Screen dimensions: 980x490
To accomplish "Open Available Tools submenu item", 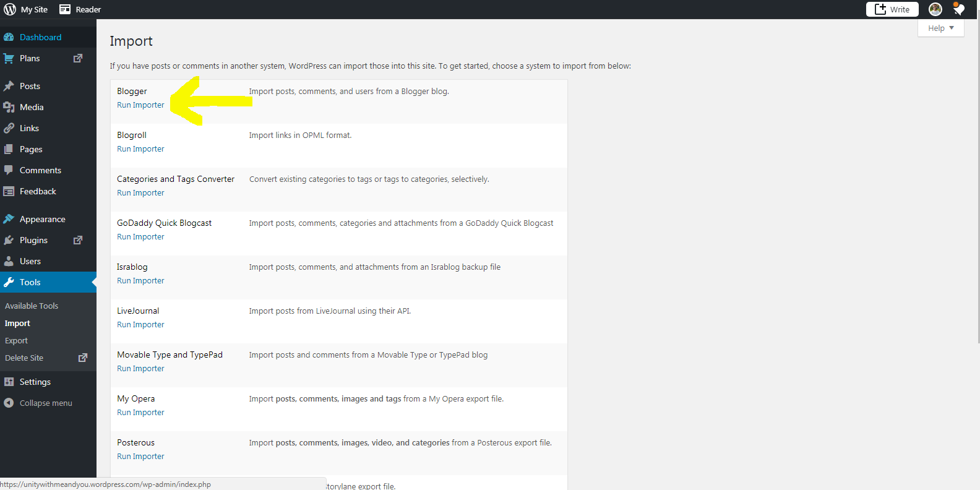I will 32,306.
